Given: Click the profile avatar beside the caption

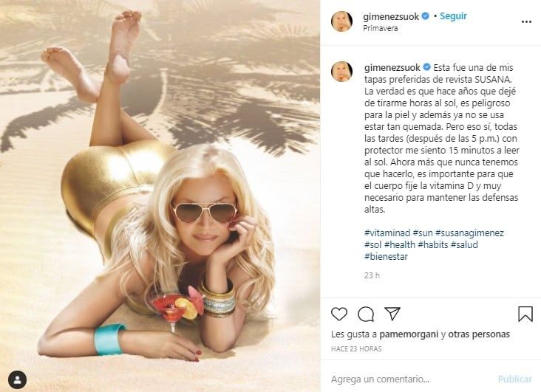Looking at the screenshot, I should click(341, 72).
